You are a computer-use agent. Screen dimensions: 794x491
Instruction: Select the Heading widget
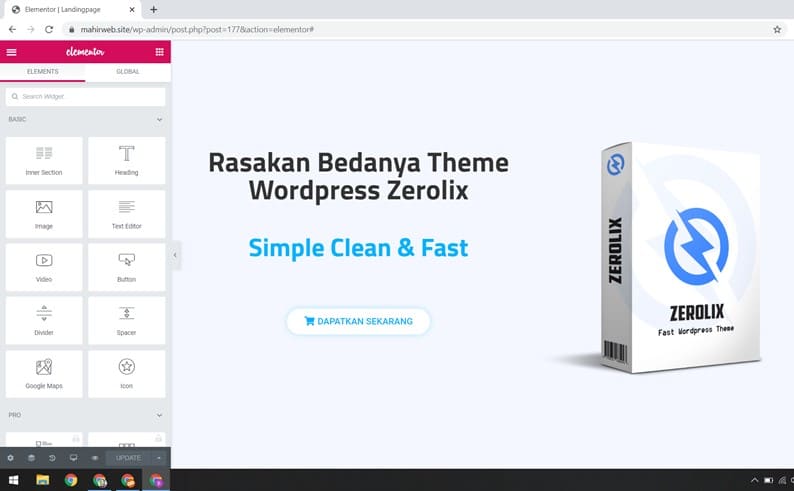coord(127,160)
